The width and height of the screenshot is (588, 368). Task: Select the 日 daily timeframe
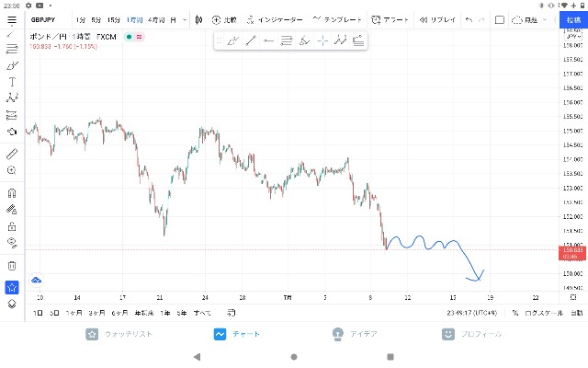coord(174,20)
